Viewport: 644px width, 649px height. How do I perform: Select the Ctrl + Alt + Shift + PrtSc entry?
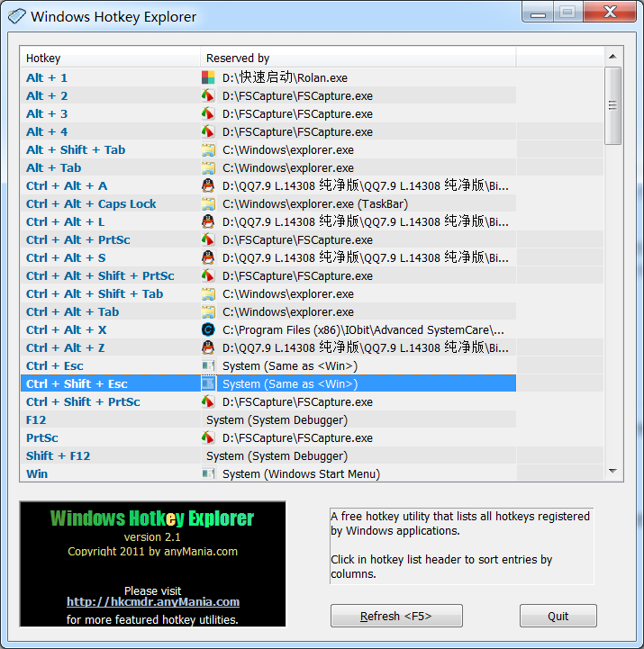[x=268, y=275]
